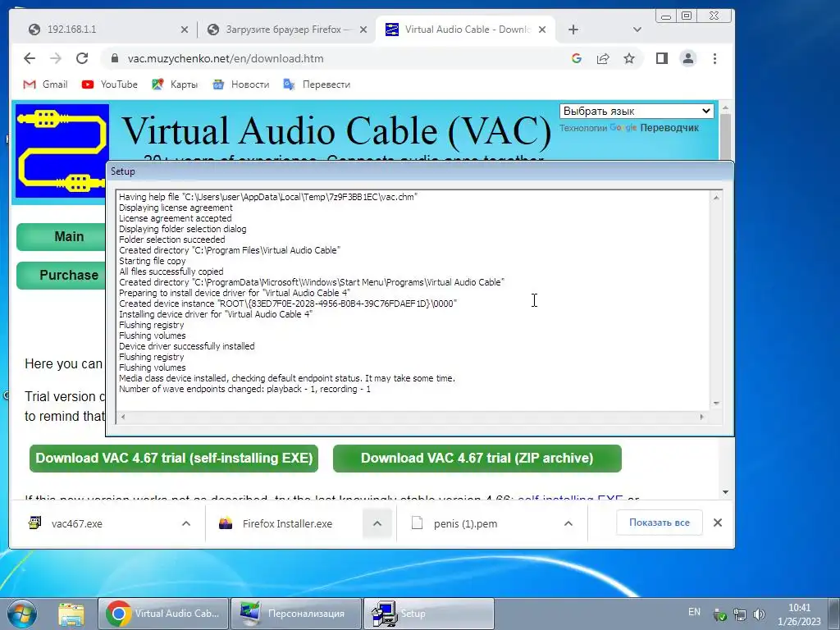This screenshot has height=630, width=840.
Task: Click the browser forward arrow
Action: (55, 58)
